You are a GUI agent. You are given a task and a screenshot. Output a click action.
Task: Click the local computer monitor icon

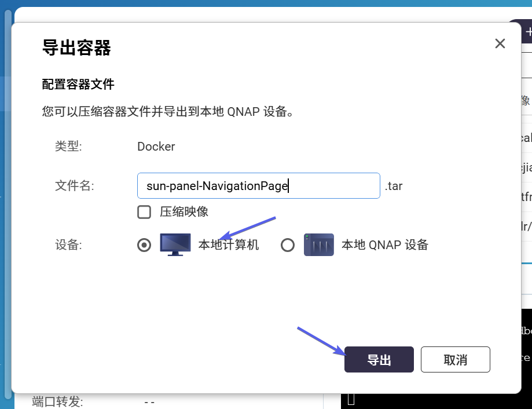[x=175, y=244]
